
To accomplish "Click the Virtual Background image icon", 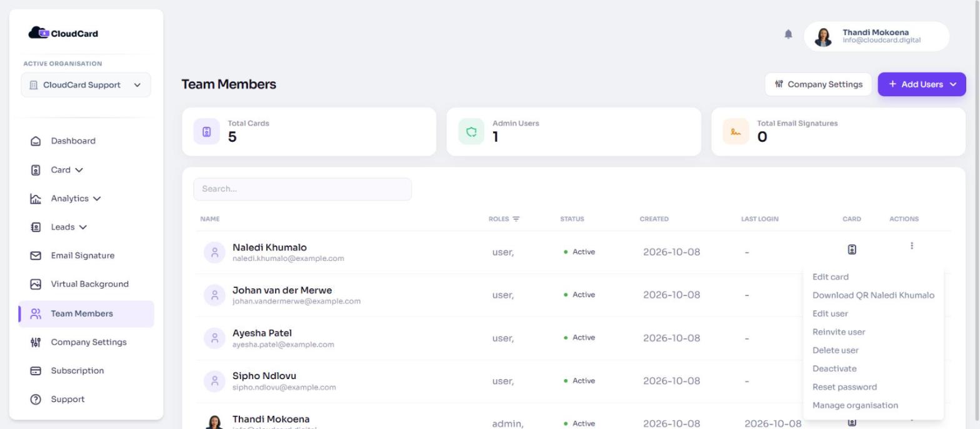I will pyautogui.click(x=36, y=284).
